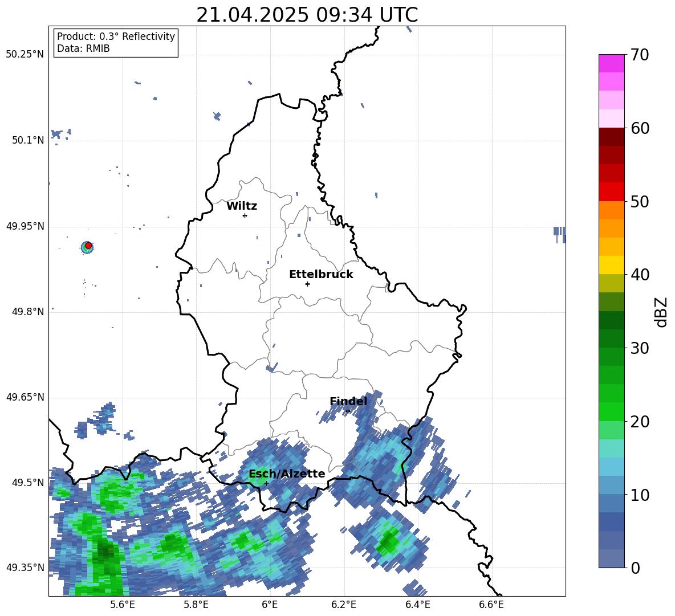Click the dark maroon colorbar segment below 60
Image resolution: width=675 pixels, height=616 pixels.
[x=611, y=137]
